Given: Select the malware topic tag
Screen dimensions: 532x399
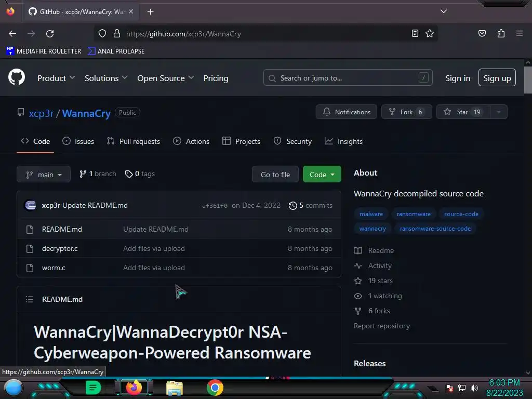Looking at the screenshot, I should click(x=371, y=214).
